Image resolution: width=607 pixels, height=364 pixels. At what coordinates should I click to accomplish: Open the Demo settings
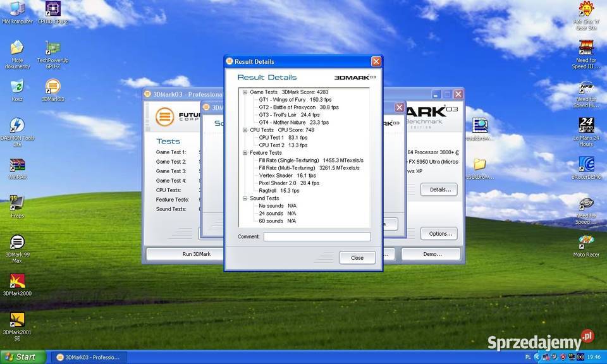(432, 253)
